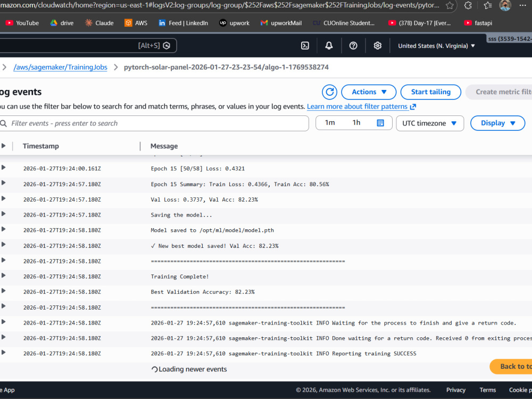Screen dimensions: 532x399
Task: Bookmark this page with the star icon
Action: (450, 5)
